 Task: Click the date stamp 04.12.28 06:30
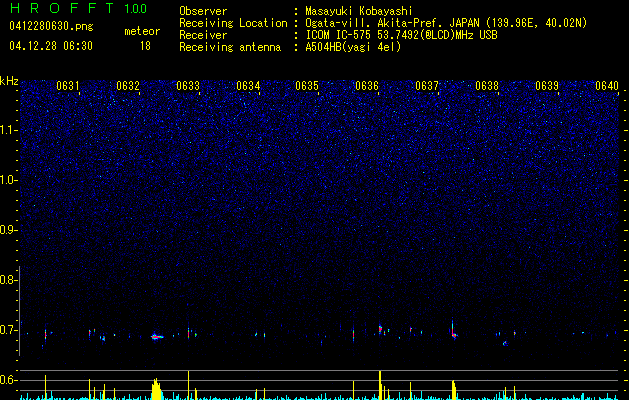pos(51,46)
